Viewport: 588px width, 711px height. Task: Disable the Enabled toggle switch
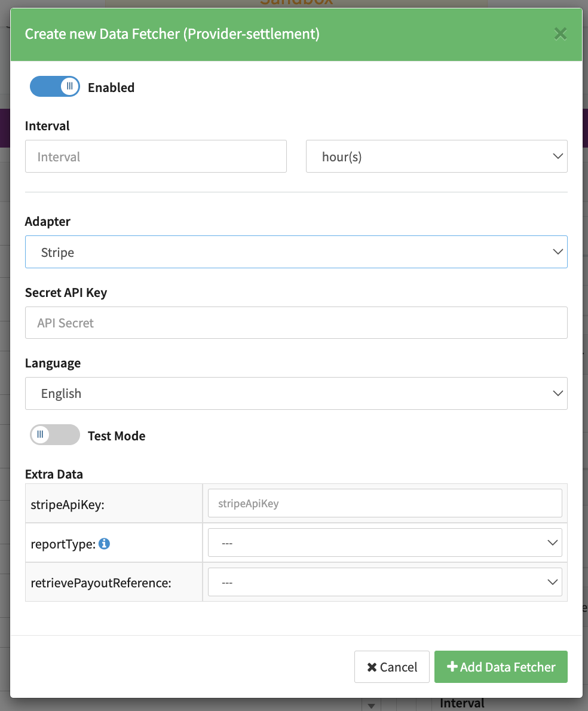(54, 87)
